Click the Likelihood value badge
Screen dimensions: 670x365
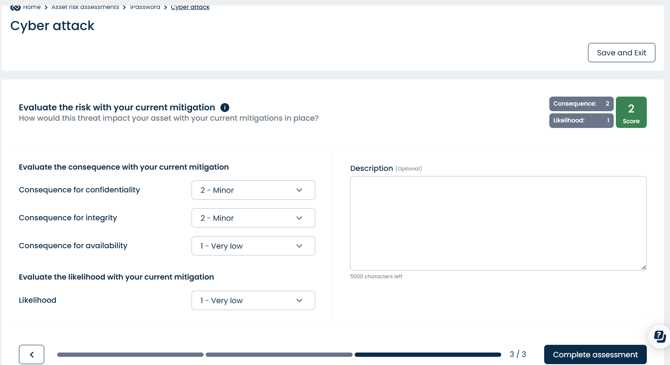coord(581,121)
